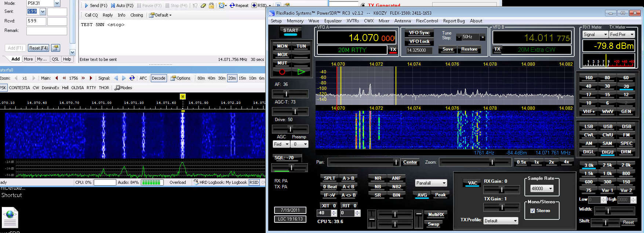
Task: Click the padlock icon in send toolbar
Action: tap(211, 6)
